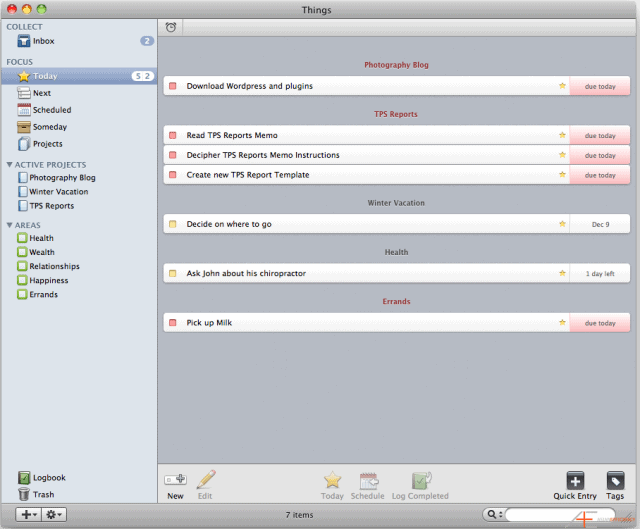Check off Ask John about his chiropractor

pyautogui.click(x=173, y=273)
